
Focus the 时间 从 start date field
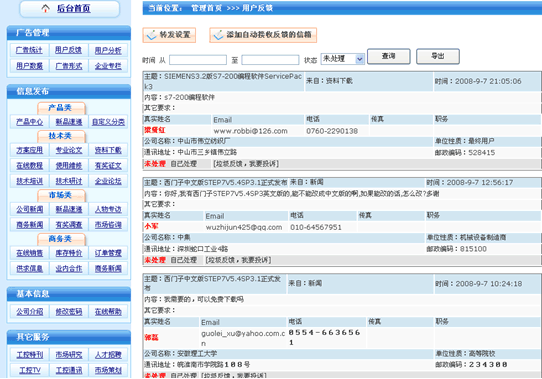coord(198,60)
